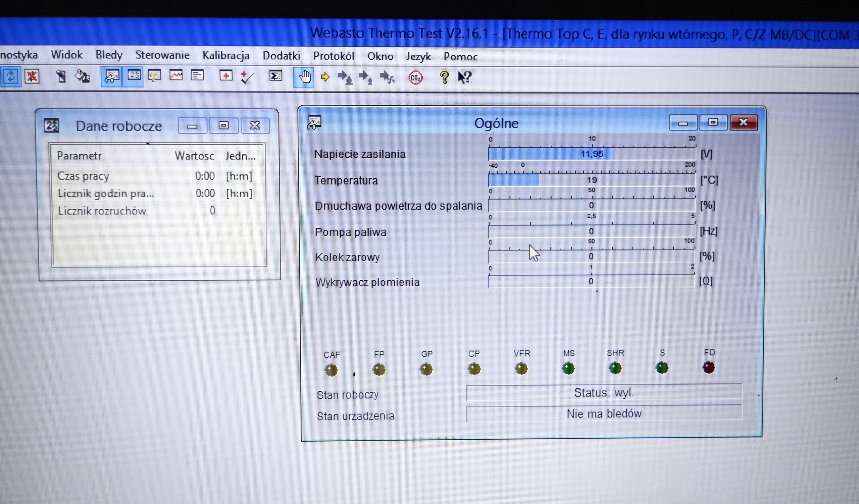Click the context help pointer icon

(x=465, y=78)
